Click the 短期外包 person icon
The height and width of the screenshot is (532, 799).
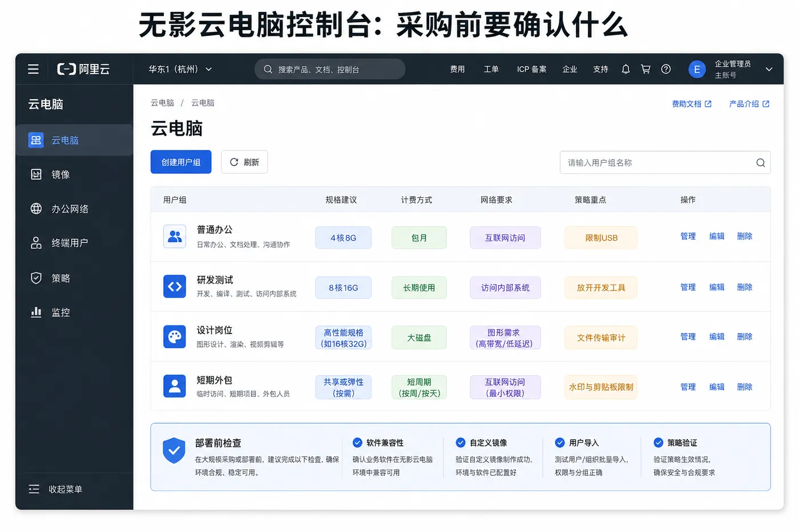pos(175,386)
